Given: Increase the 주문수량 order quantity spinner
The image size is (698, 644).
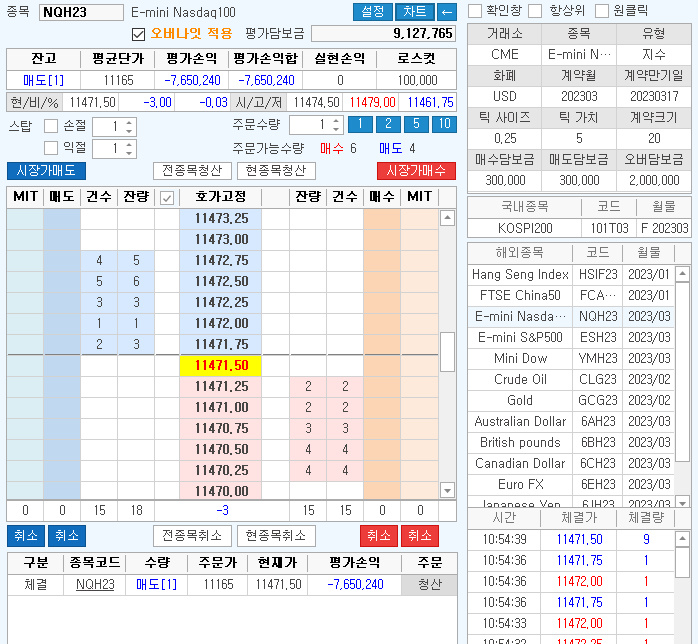Looking at the screenshot, I should pyautogui.click(x=336, y=120).
